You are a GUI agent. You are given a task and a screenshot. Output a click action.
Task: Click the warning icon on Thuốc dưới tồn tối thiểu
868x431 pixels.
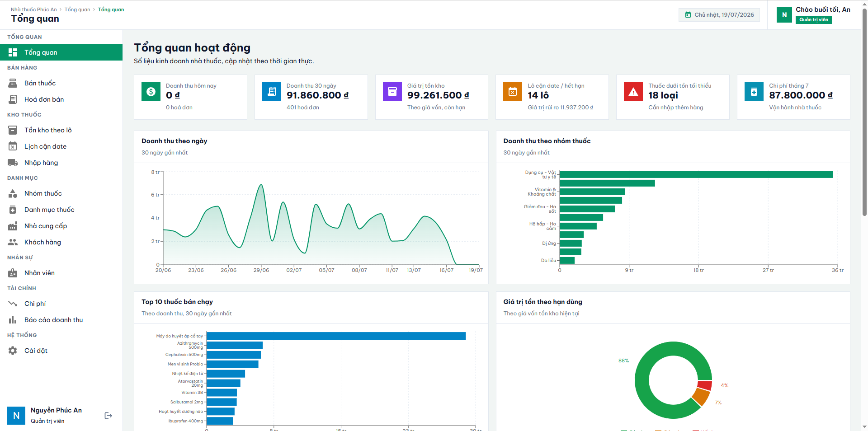[x=633, y=92]
